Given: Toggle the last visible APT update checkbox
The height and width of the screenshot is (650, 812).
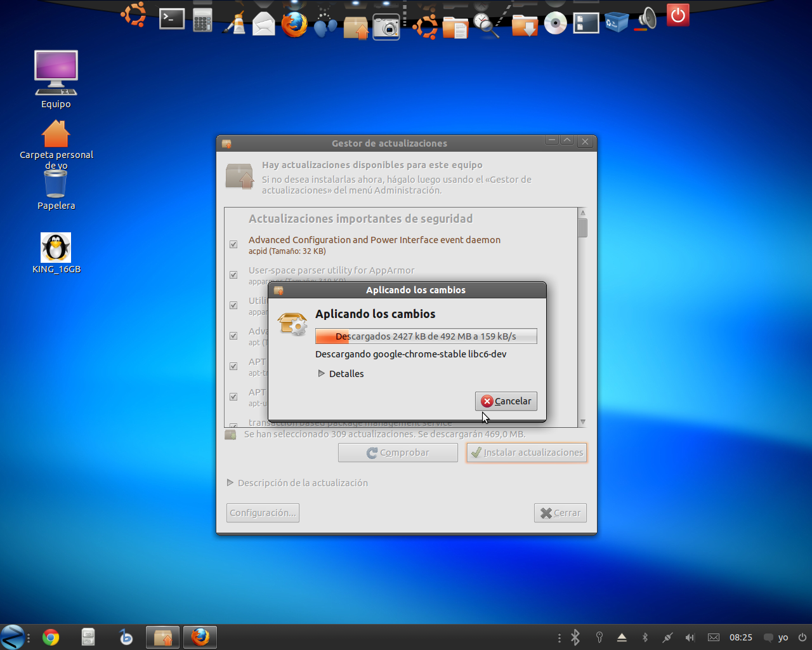Looking at the screenshot, I should coord(233,397).
